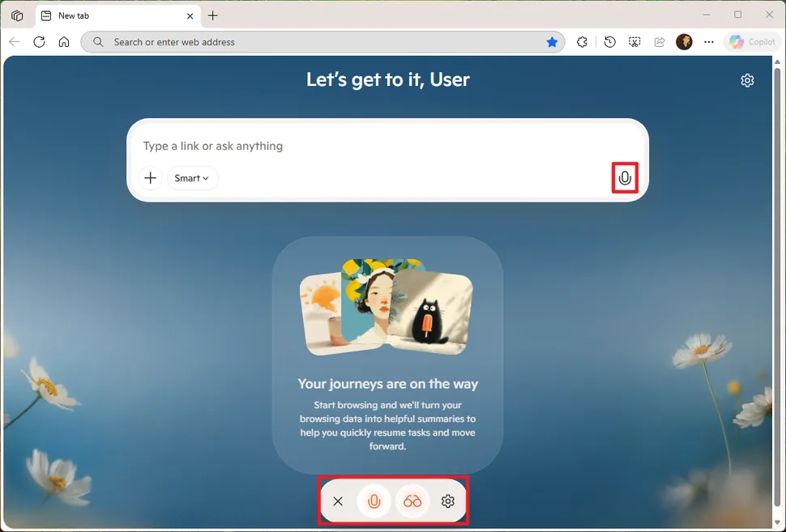Open Copilot from the toolbar
The image size is (786, 532).
[752, 41]
